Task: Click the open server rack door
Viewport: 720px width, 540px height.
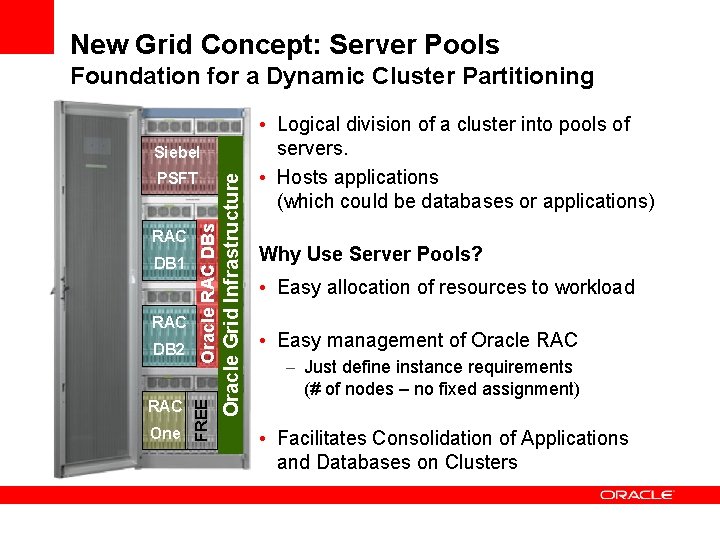Action: pyautogui.click(x=97, y=288)
